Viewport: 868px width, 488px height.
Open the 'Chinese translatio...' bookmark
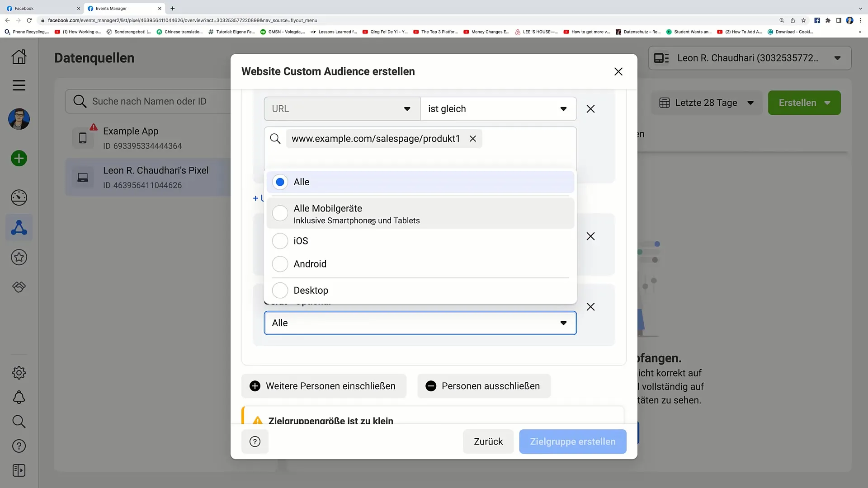tap(180, 32)
